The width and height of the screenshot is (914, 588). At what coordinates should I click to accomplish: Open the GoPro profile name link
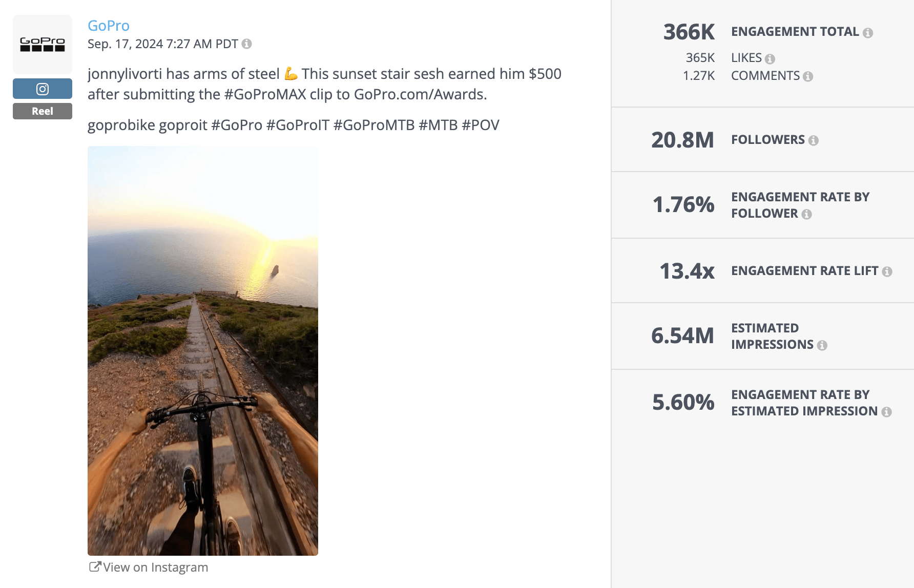tap(109, 26)
